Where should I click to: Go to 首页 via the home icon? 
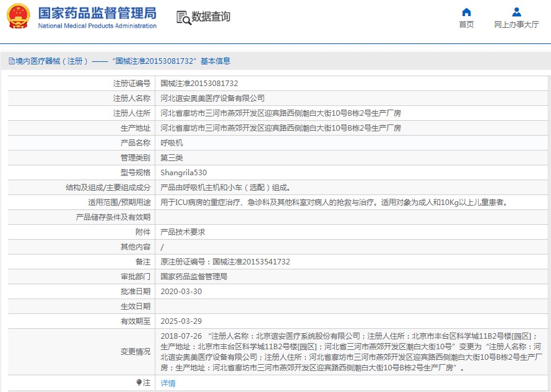[466, 12]
